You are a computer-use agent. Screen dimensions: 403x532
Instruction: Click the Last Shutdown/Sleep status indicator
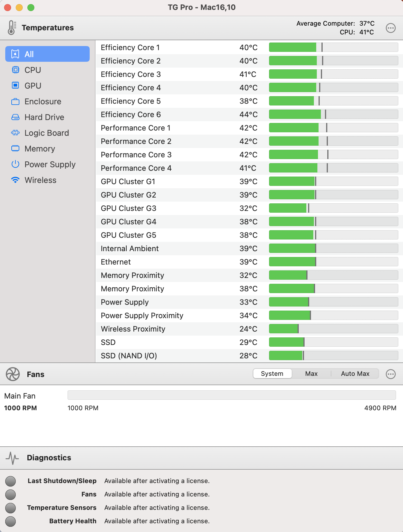click(x=10, y=481)
